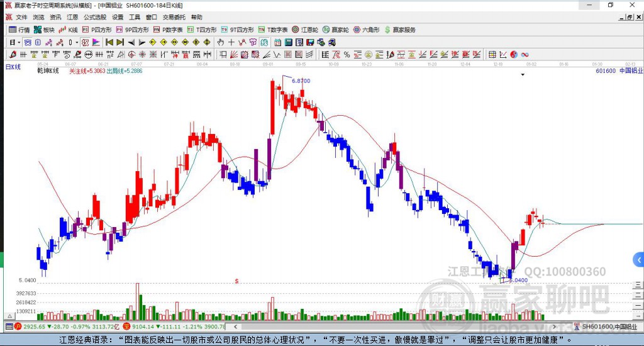This screenshot has height=346, width=644.
Task: Click the red fan lines icon
Action: 234,54
